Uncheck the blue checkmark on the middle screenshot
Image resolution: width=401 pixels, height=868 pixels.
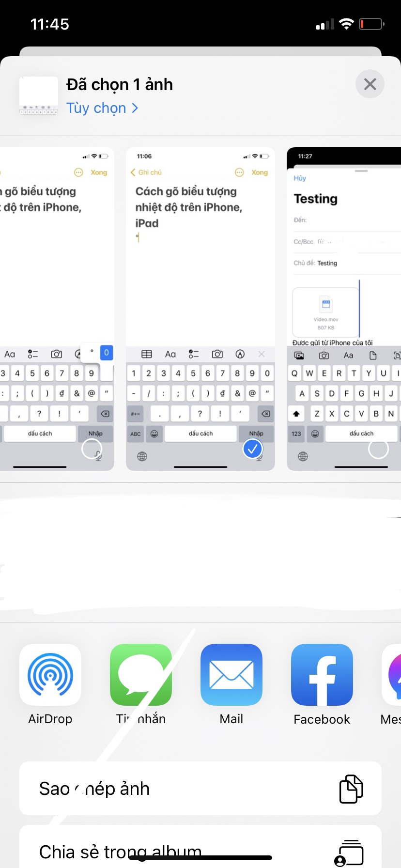pos(252,449)
